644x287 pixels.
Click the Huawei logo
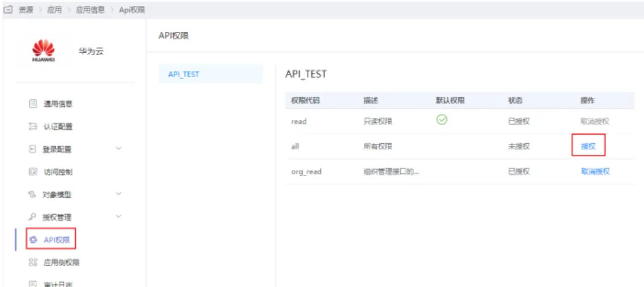[43, 51]
